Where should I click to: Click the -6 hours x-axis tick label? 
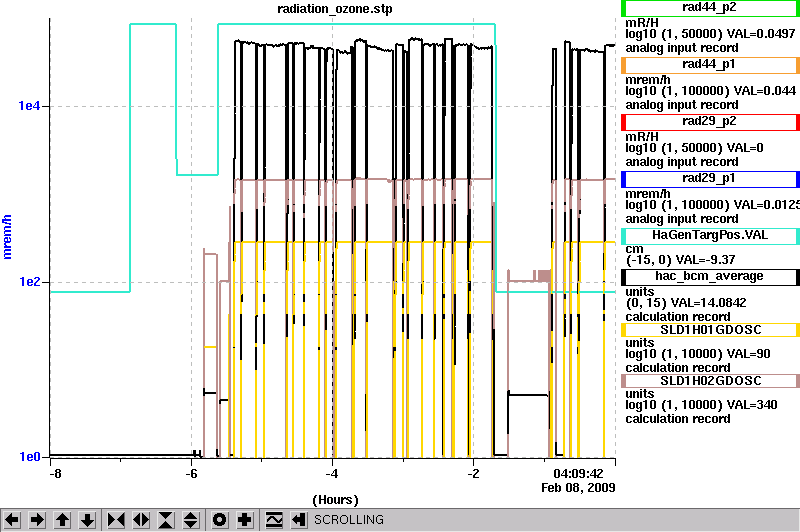point(191,473)
